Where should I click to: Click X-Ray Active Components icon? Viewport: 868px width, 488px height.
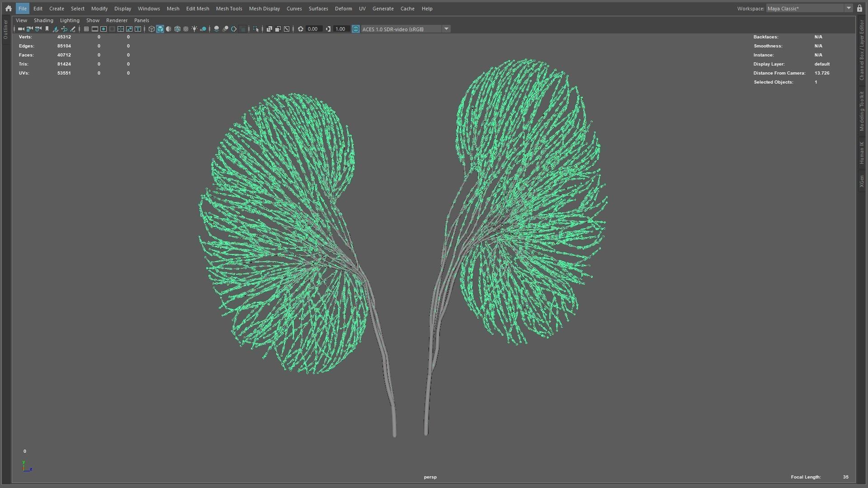pos(278,29)
